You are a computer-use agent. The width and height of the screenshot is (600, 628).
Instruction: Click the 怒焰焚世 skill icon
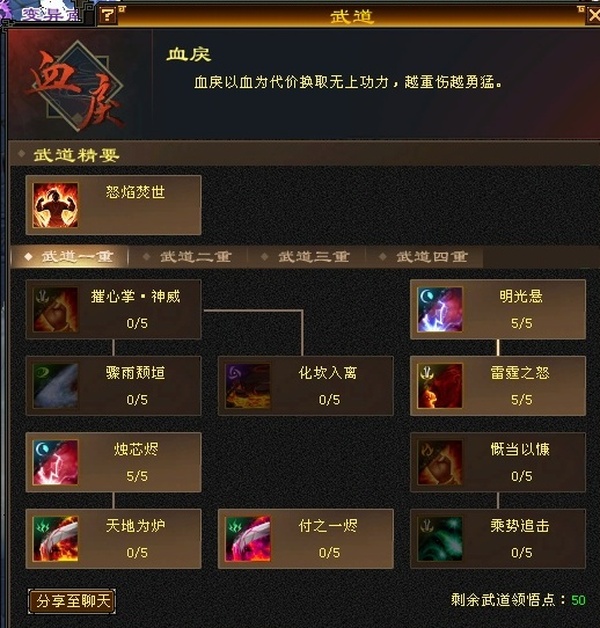55,205
